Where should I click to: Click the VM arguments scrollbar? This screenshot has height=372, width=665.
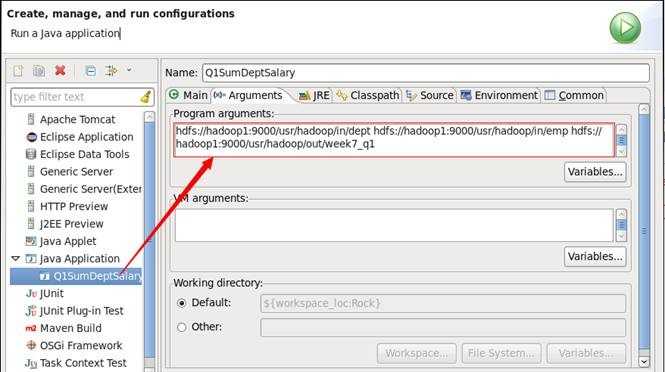click(x=621, y=225)
